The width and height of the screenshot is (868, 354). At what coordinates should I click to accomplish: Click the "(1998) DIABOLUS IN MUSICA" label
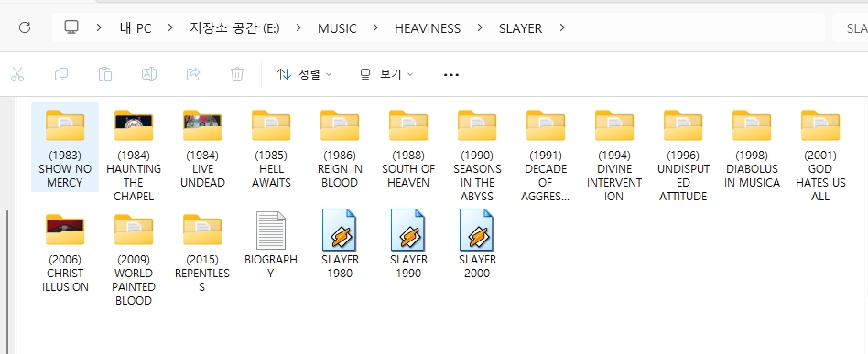(751, 168)
